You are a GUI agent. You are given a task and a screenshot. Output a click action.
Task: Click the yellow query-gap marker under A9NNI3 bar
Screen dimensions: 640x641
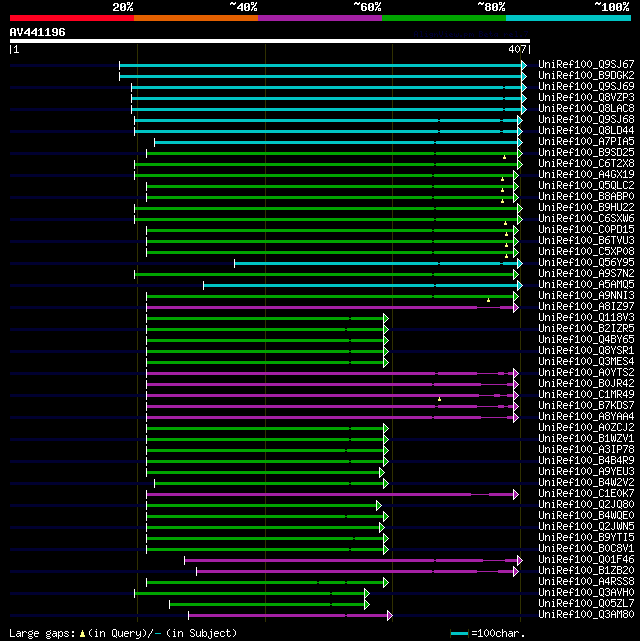[488, 300]
